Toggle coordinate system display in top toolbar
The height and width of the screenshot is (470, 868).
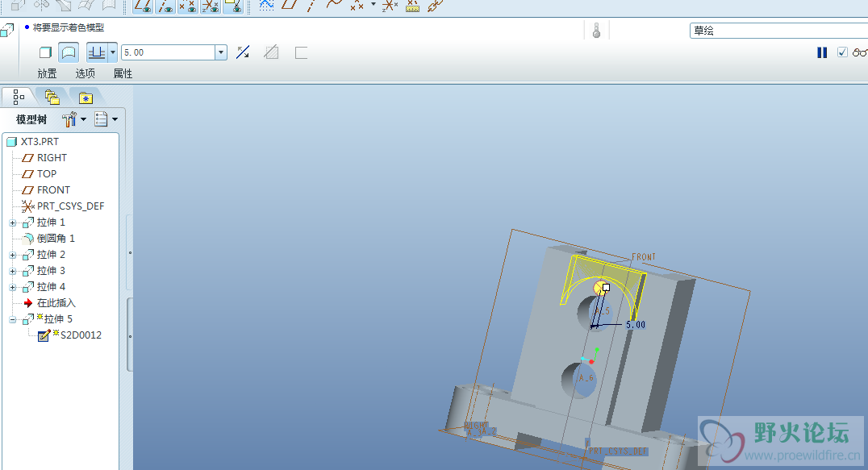[211, 6]
